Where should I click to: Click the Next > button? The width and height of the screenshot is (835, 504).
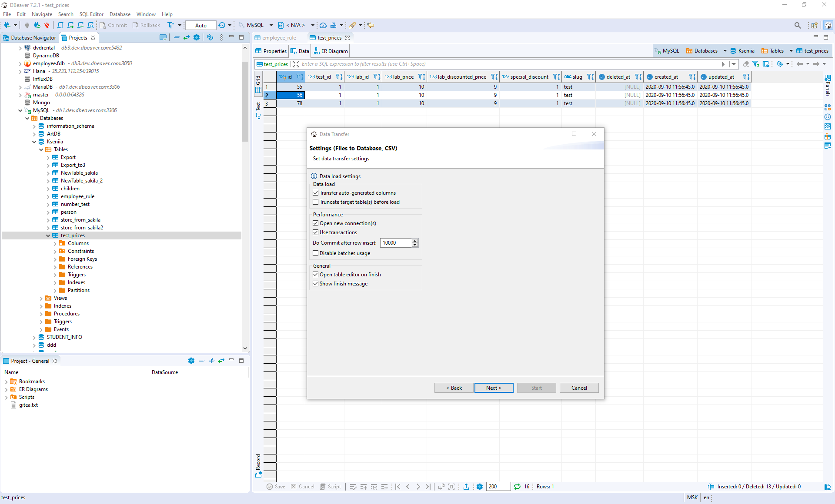coord(494,388)
